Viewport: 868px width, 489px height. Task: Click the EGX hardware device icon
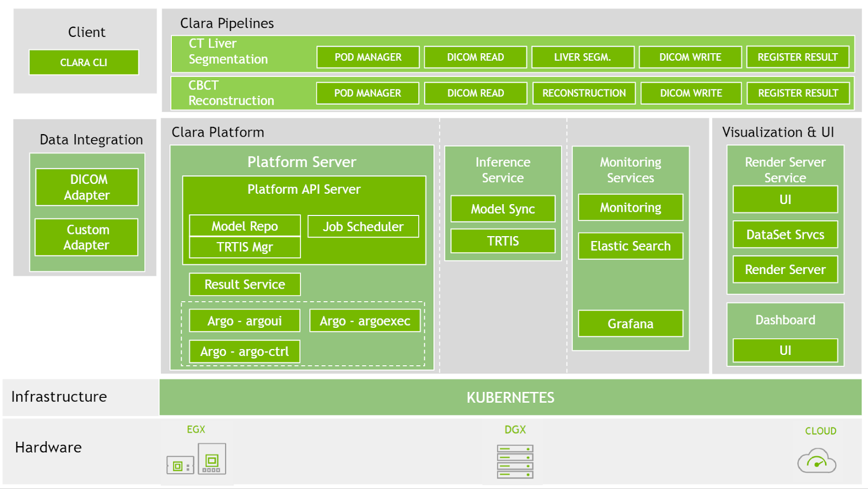[x=196, y=459]
